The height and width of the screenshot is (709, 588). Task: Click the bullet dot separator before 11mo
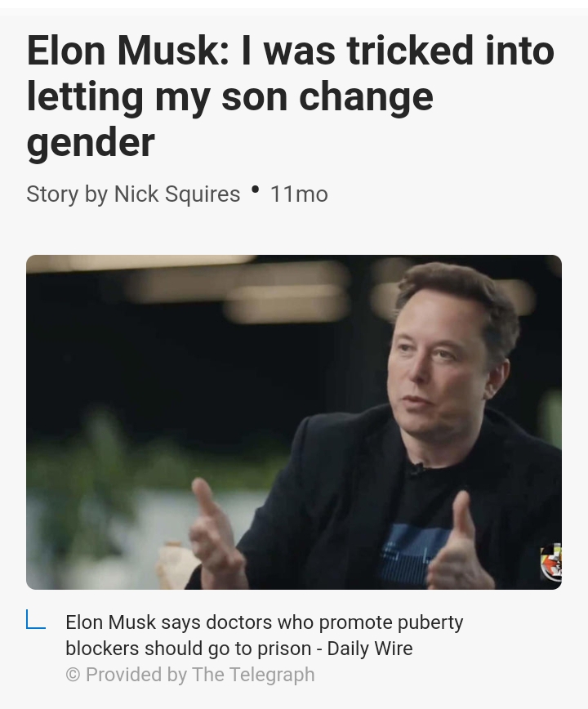pos(256,189)
